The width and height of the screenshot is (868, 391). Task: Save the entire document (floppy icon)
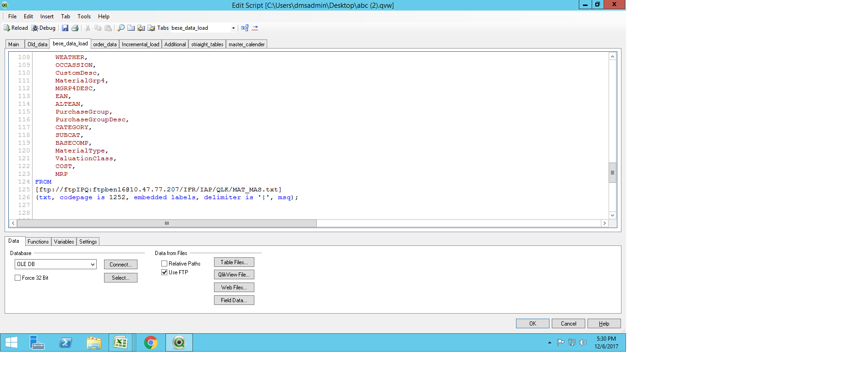point(65,28)
